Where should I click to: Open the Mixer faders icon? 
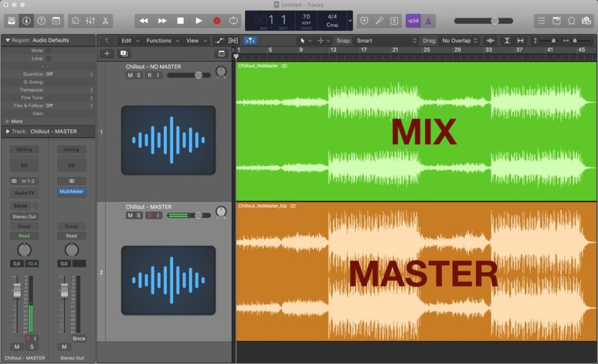tap(91, 21)
